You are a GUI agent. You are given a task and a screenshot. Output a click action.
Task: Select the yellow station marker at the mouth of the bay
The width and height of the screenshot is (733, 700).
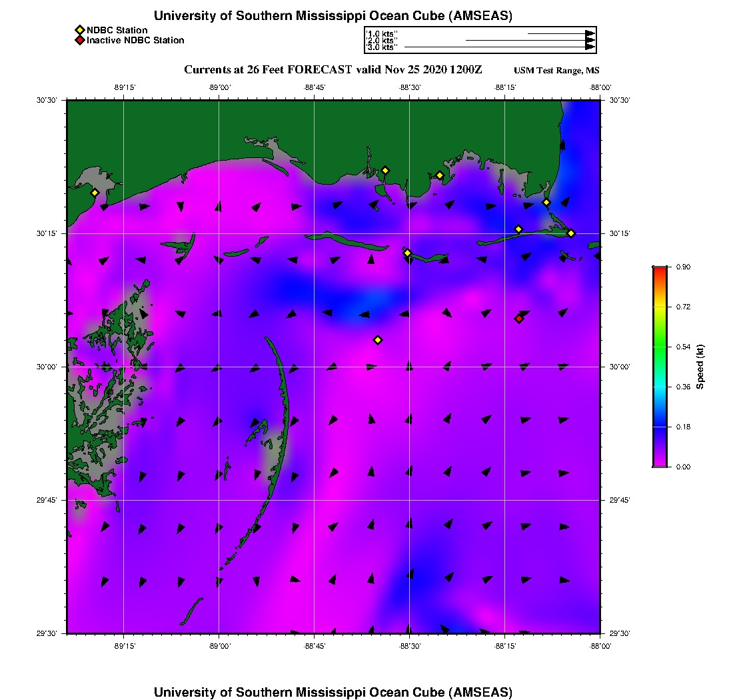546,203
